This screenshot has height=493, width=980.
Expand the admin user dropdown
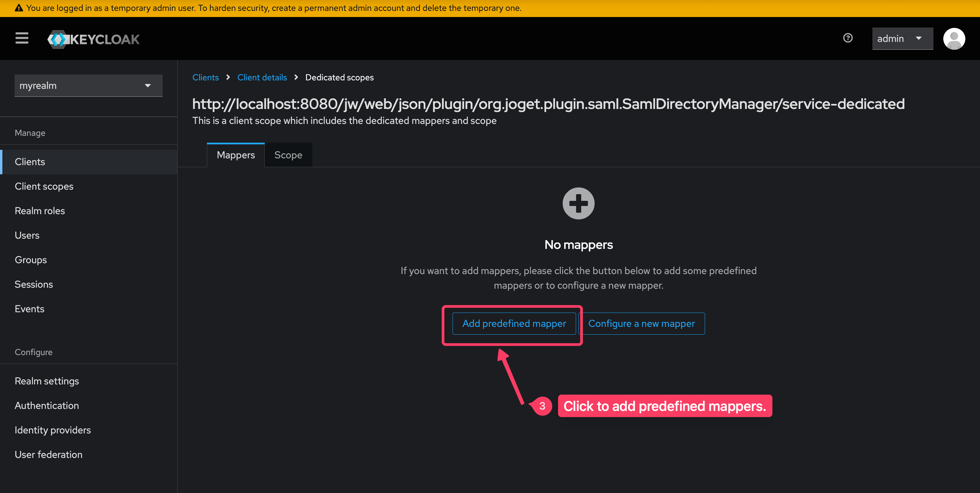pos(902,38)
